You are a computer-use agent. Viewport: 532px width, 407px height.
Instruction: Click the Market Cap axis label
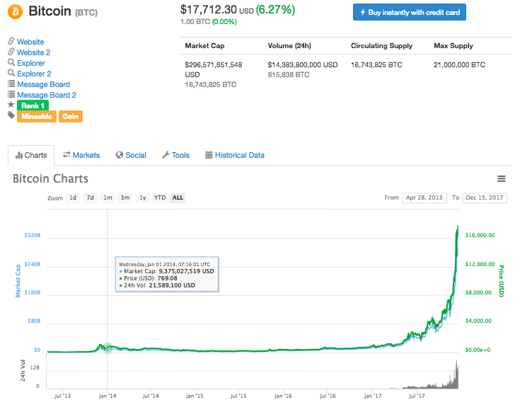pyautogui.click(x=18, y=281)
